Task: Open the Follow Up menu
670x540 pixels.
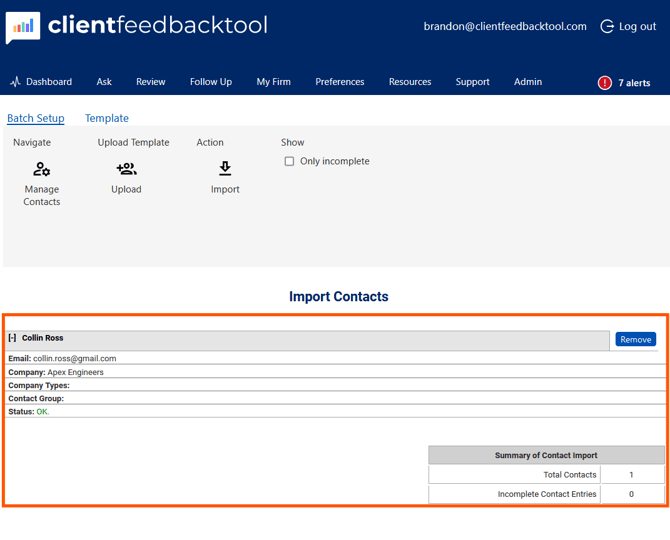Action: click(211, 82)
